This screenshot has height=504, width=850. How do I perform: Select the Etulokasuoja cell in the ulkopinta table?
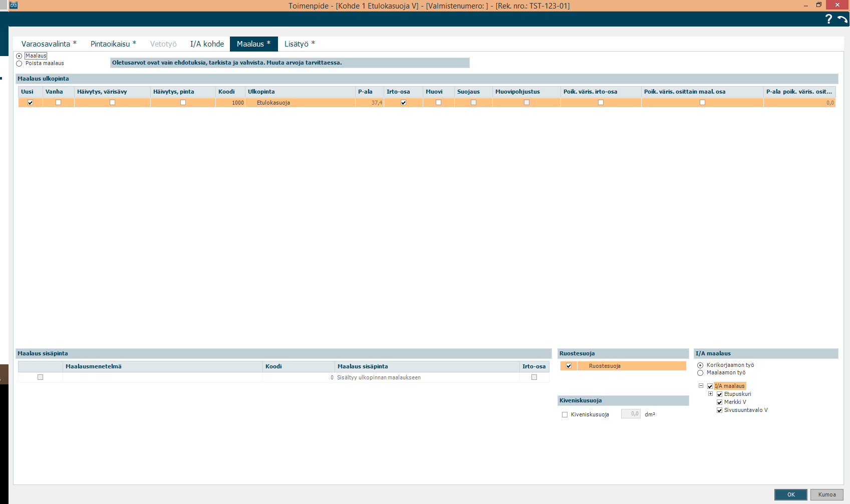click(x=301, y=103)
